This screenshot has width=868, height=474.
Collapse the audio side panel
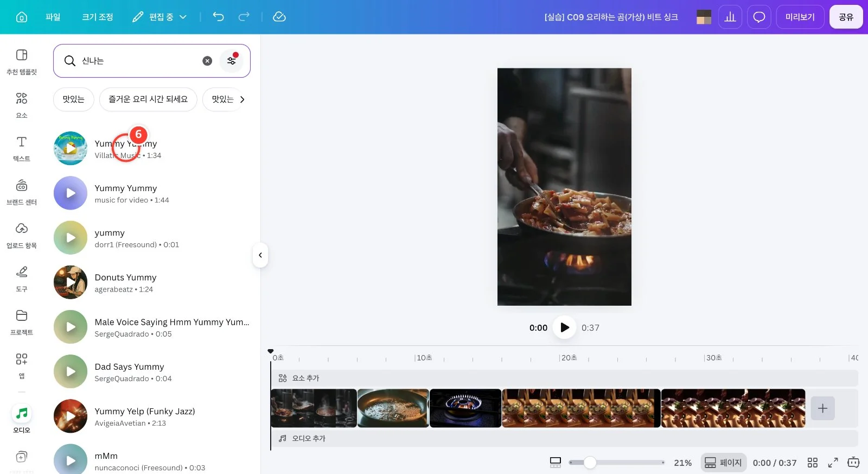[260, 255]
